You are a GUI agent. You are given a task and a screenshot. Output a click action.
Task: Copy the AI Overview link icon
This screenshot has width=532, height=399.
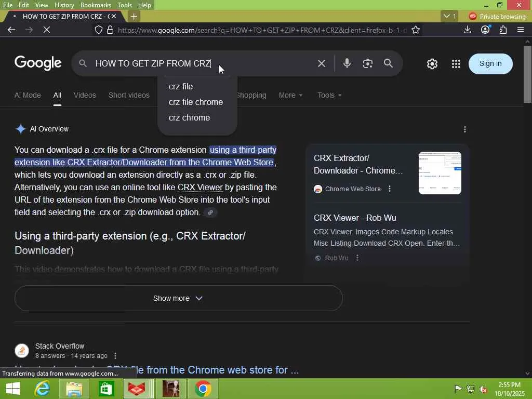tap(210, 212)
